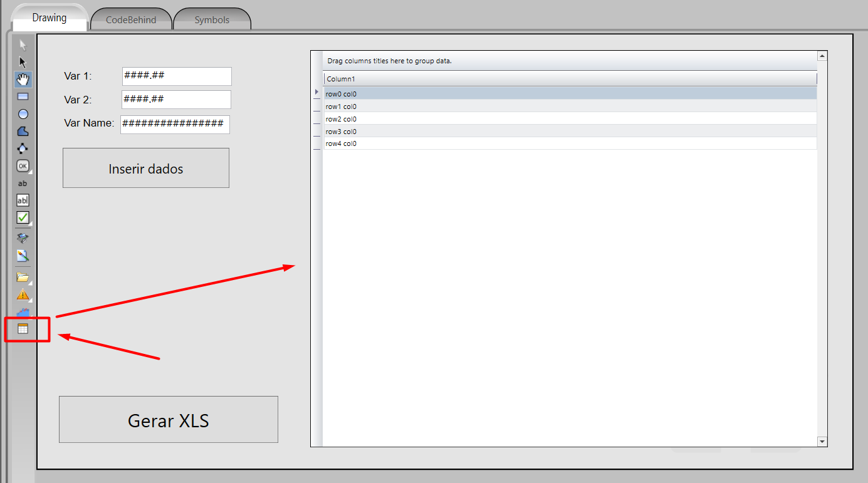Click the DataGrid table tool icon

point(23,329)
